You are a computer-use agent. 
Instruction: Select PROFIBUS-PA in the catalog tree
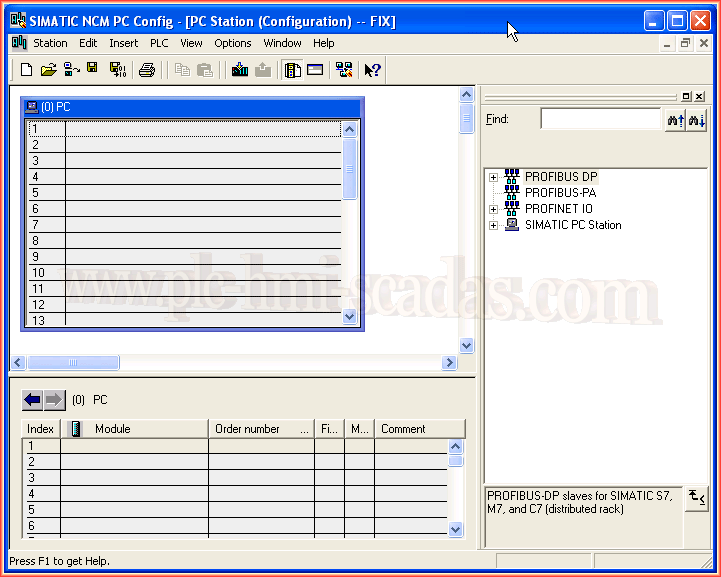pyautogui.click(x=560, y=193)
